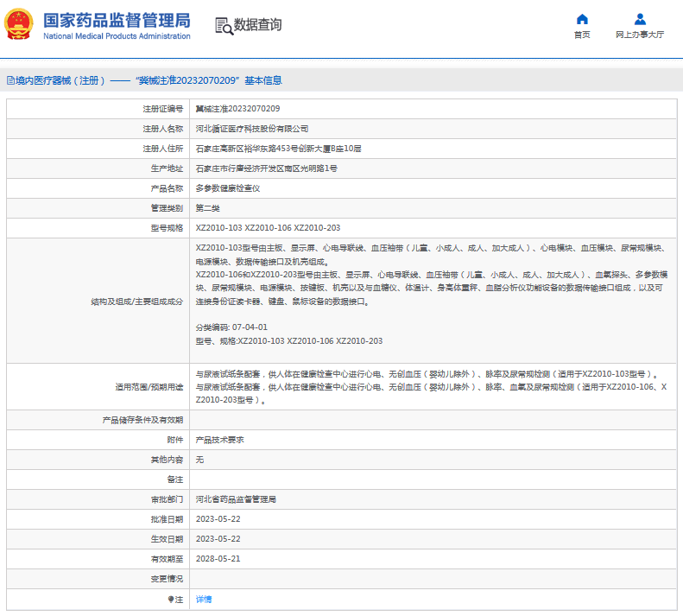Click the 管理类别 label
683x616 pixels.
pyautogui.click(x=167, y=208)
